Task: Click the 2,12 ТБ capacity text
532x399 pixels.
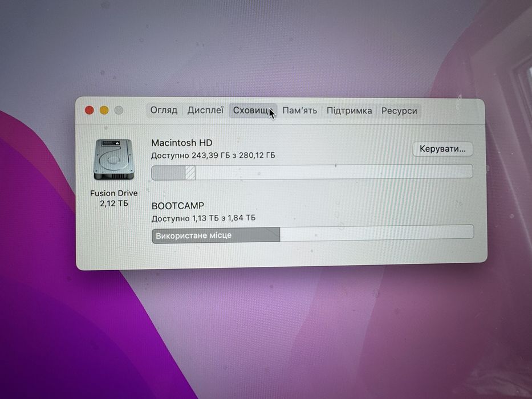Action: (x=113, y=203)
